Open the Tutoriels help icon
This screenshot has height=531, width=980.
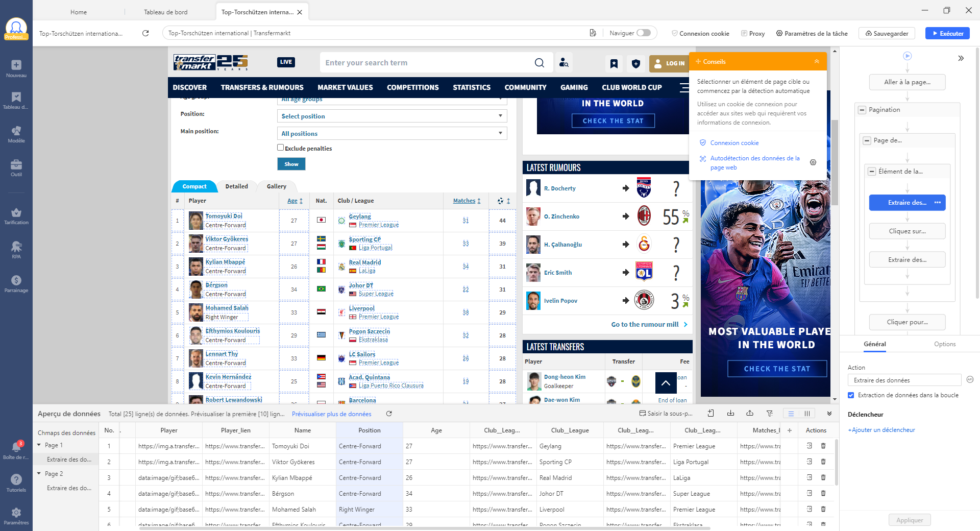[16, 483]
